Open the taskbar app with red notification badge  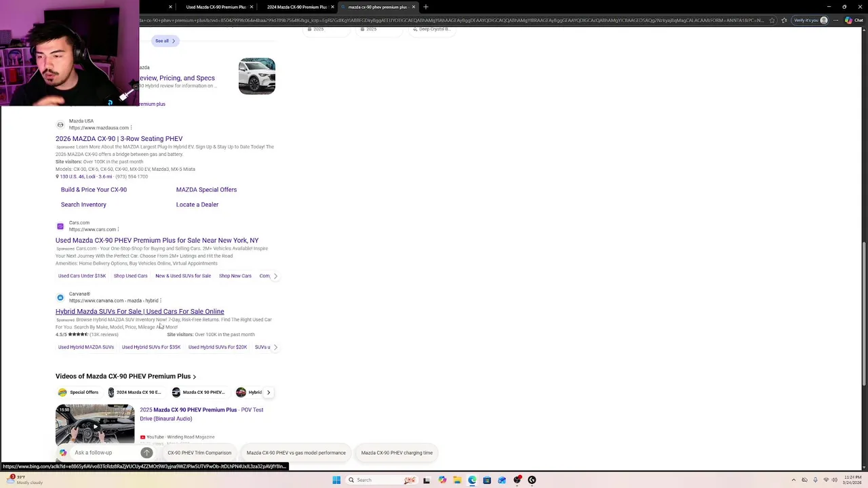pos(517,480)
